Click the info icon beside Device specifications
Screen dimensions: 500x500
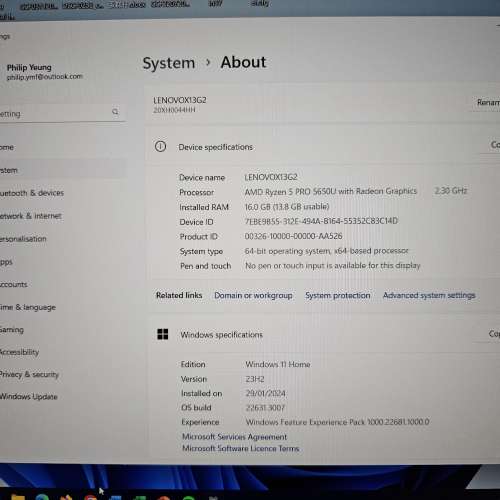click(x=160, y=146)
